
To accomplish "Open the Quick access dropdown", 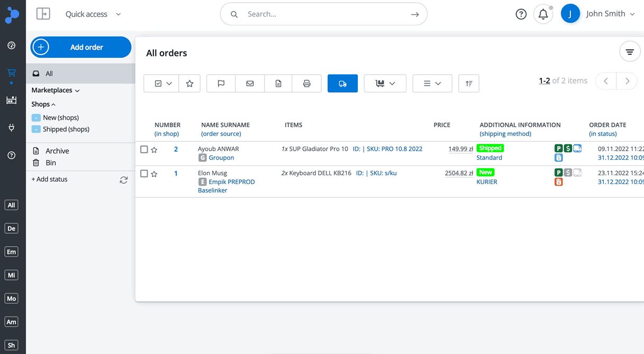I will tap(93, 14).
